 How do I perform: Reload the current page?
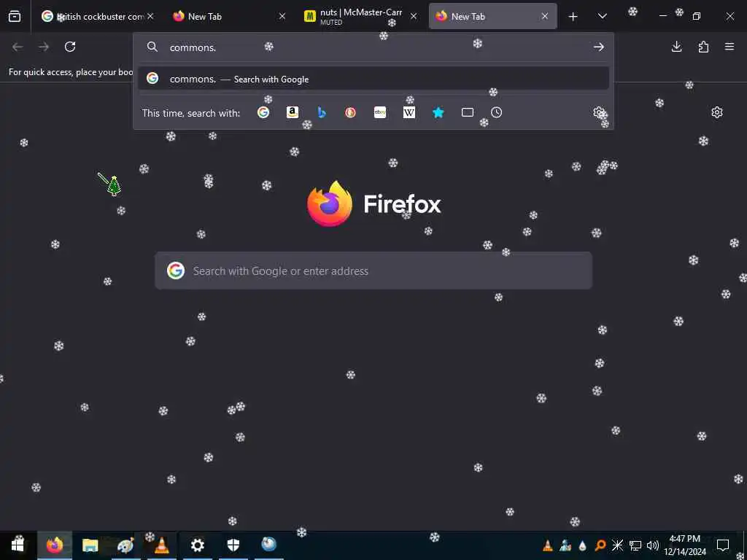click(x=70, y=47)
